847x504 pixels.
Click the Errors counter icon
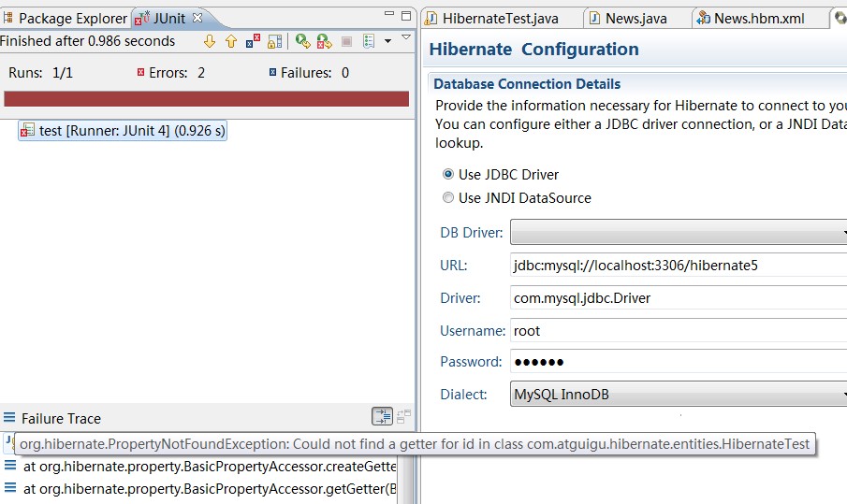[140, 72]
